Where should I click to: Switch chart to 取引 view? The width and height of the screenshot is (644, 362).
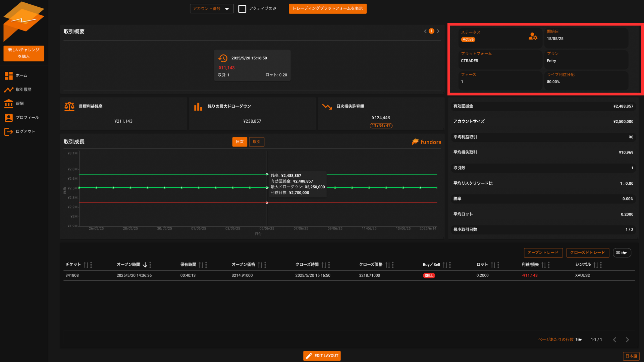[257, 142]
